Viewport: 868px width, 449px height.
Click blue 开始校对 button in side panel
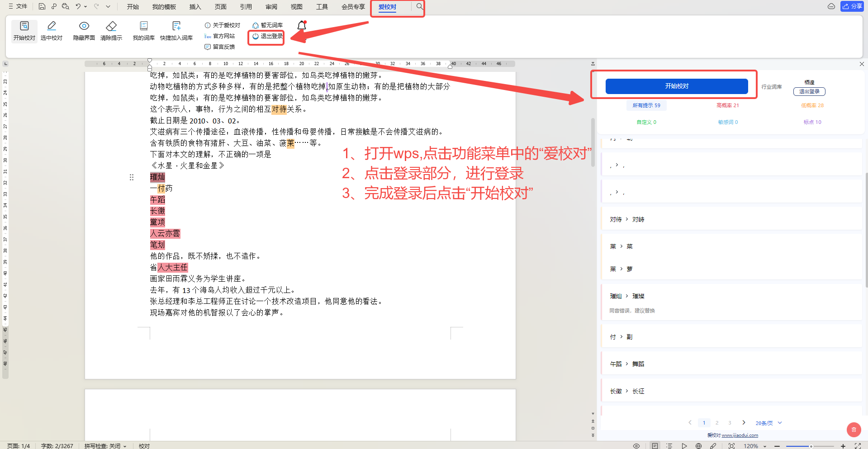click(677, 86)
